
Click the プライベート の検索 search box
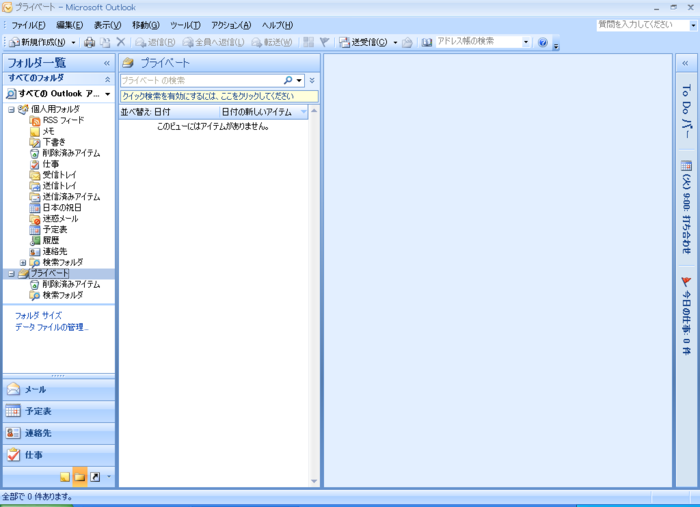point(201,81)
